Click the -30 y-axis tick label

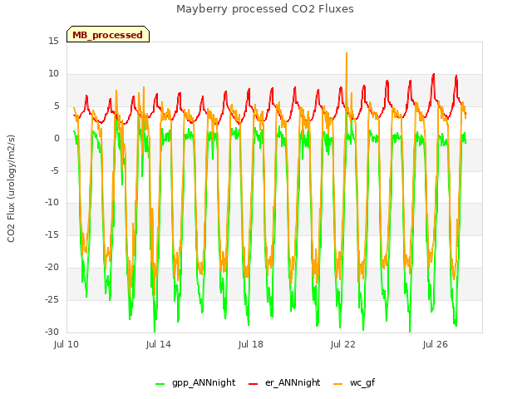pos(52,332)
